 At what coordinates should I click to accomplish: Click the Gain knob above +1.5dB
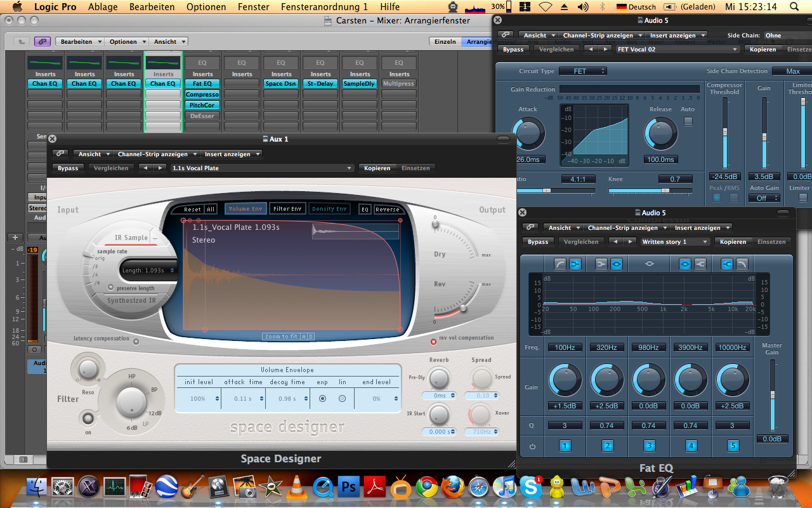[x=565, y=380]
